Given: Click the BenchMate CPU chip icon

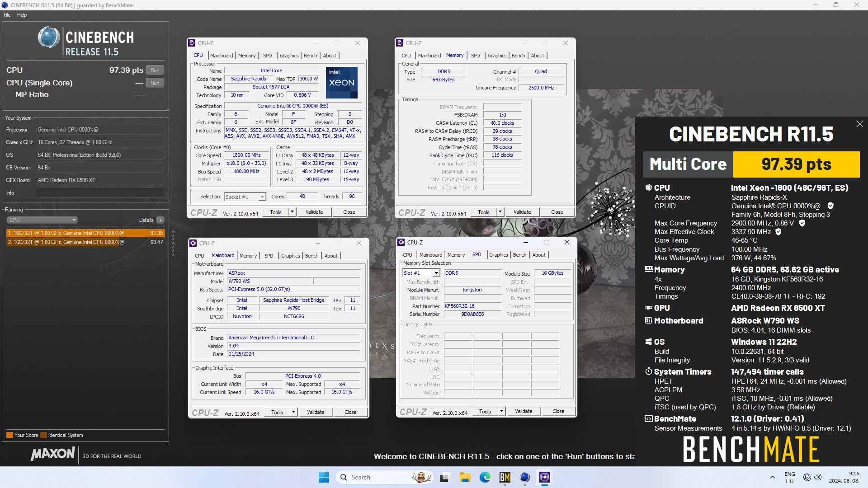Looking at the screenshot, I should pyautogui.click(x=649, y=188).
